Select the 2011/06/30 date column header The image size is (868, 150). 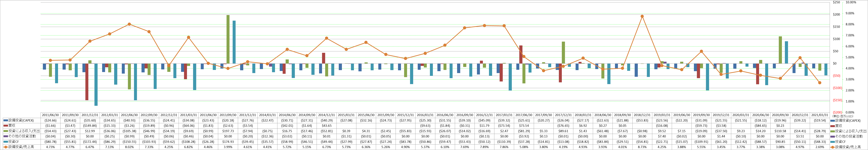(51, 115)
